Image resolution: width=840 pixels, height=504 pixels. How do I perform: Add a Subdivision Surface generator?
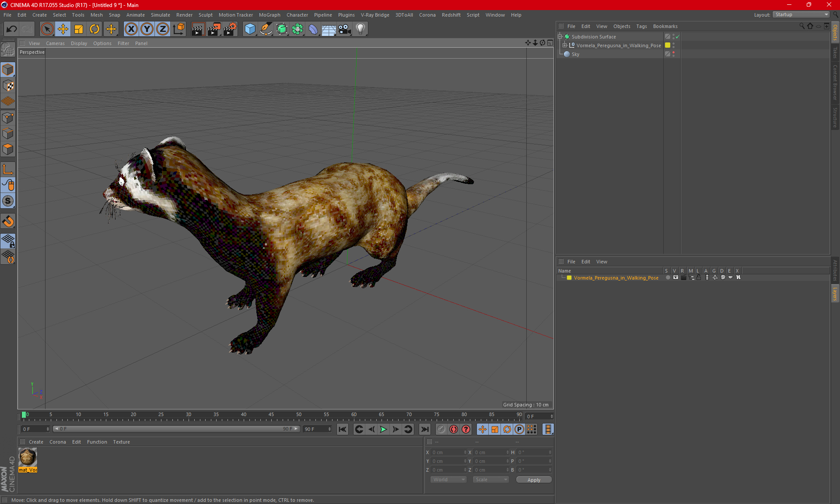point(282,29)
